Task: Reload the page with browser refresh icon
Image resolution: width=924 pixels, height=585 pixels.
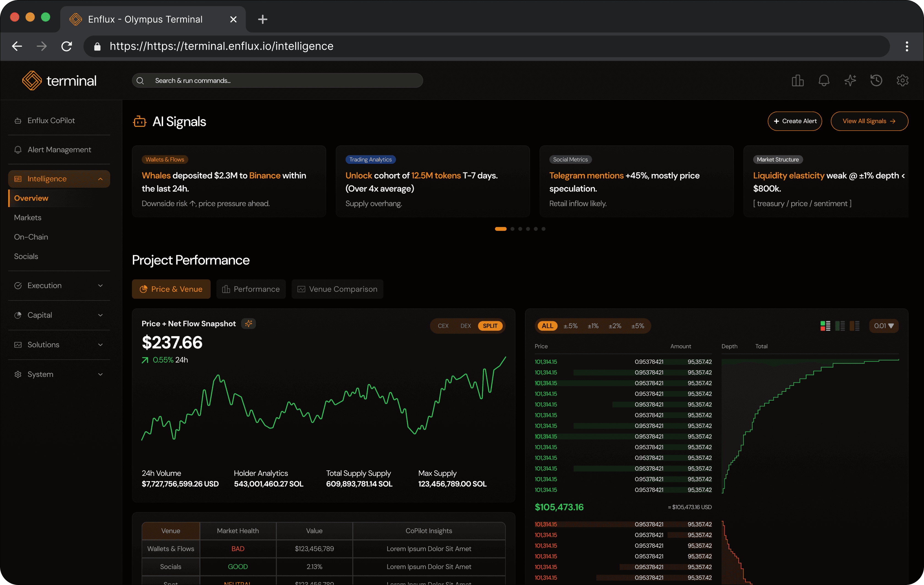Action: 67,46
